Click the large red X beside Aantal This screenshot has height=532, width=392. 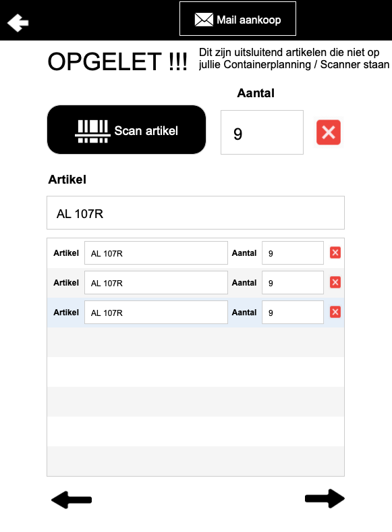point(329,132)
